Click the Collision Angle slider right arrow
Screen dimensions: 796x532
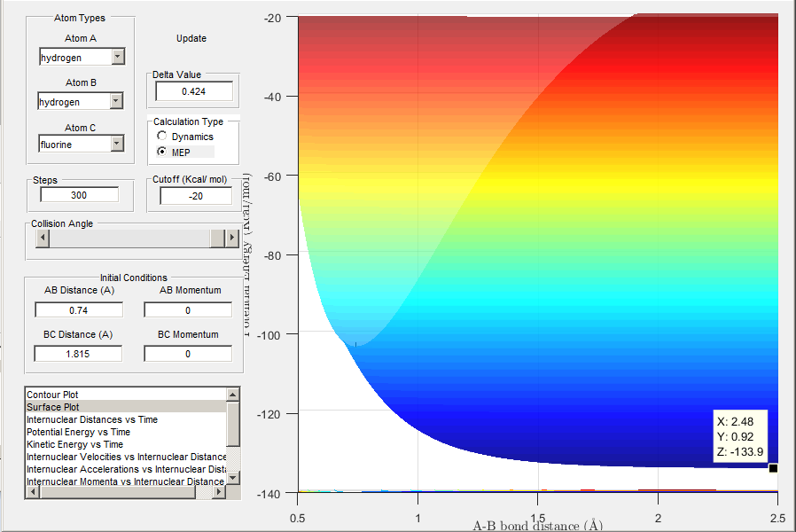(x=233, y=239)
